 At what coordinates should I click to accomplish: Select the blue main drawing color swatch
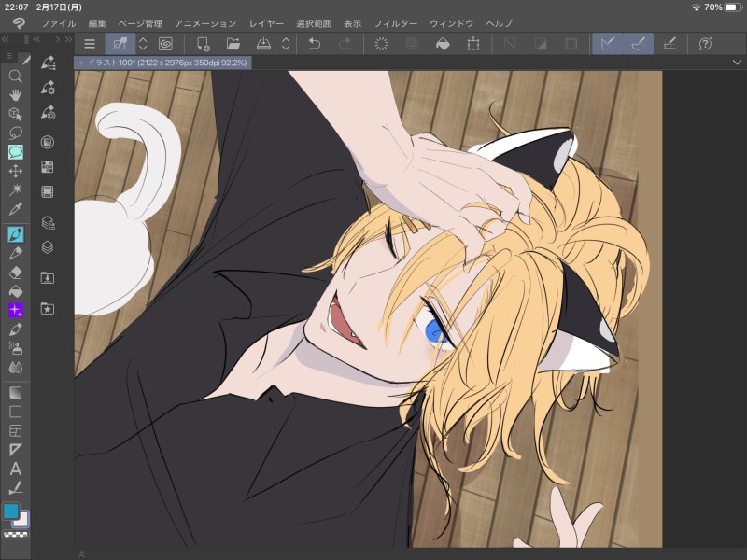[11, 511]
